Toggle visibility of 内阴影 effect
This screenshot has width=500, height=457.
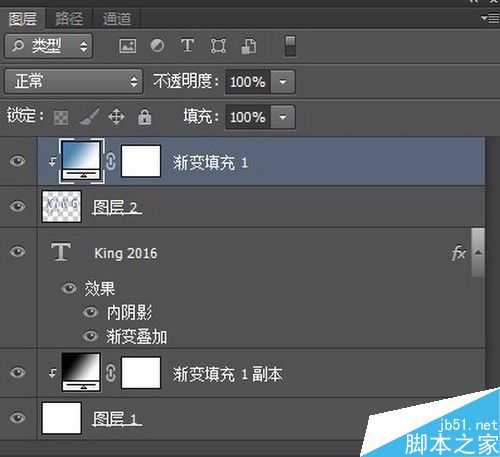[90, 312]
